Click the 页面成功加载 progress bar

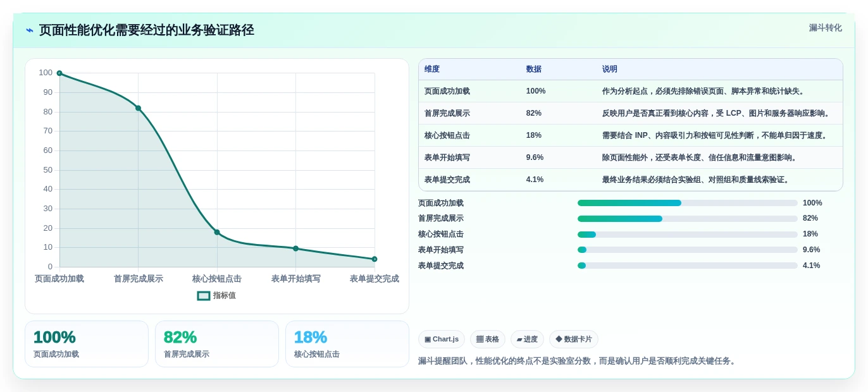coord(688,203)
